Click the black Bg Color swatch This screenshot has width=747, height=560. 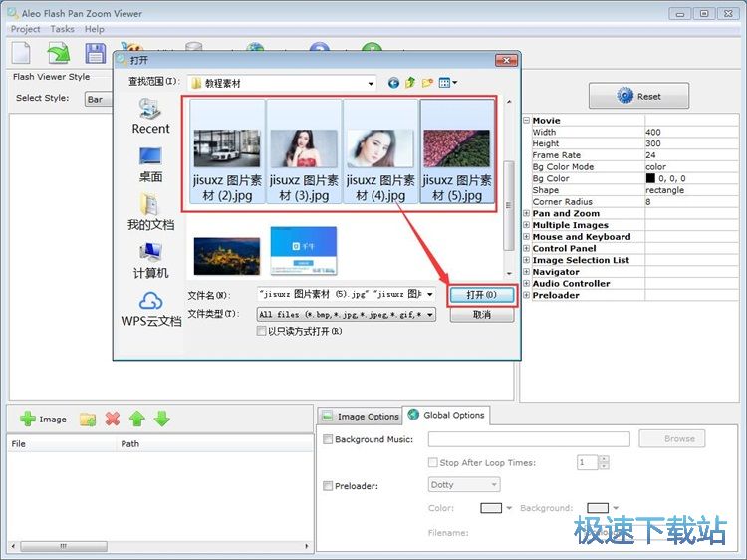tap(650, 178)
